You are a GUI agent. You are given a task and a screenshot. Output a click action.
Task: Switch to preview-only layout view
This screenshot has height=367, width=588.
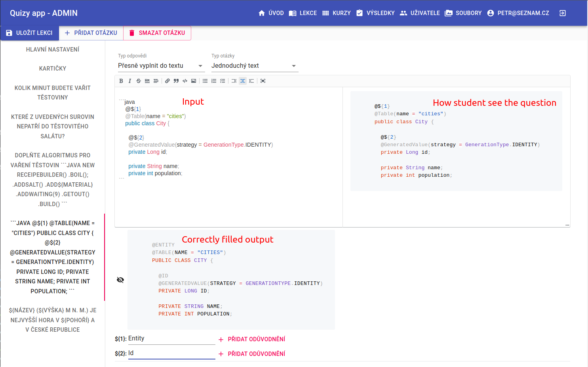251,81
